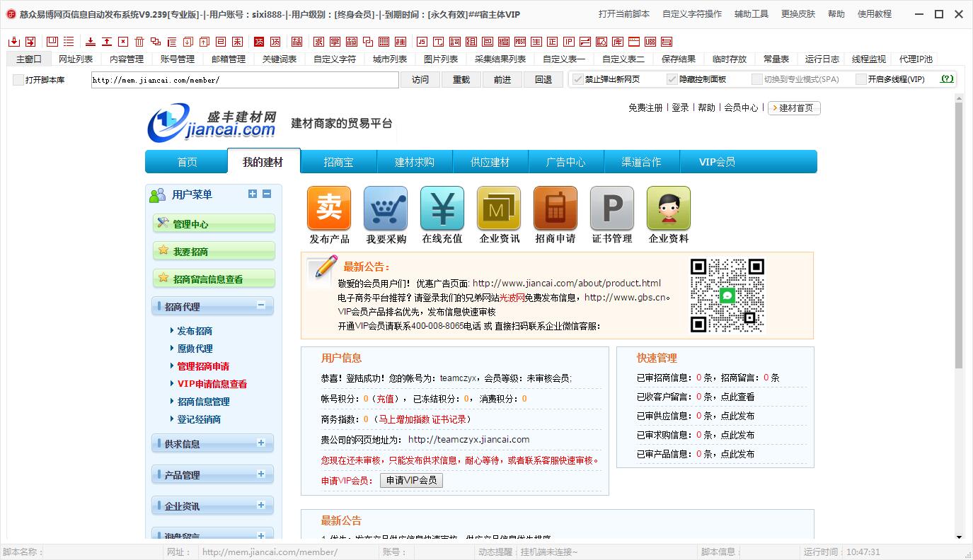This screenshot has height=560, width=973.
Task: Click the UBB toolbar icon
Action: coord(650,42)
